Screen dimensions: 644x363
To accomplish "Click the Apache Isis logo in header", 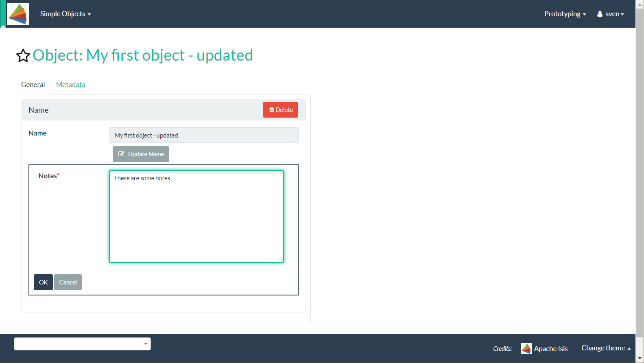I will (x=18, y=14).
